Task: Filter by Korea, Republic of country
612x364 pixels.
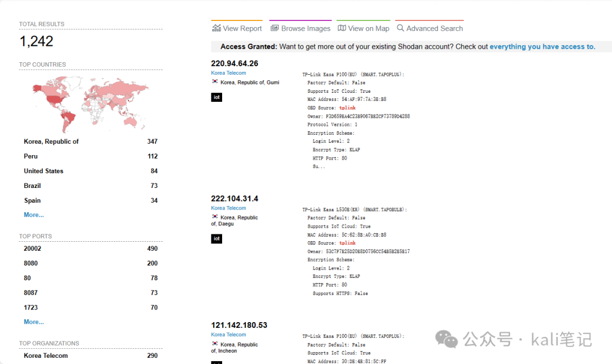Action: [x=91, y=142]
